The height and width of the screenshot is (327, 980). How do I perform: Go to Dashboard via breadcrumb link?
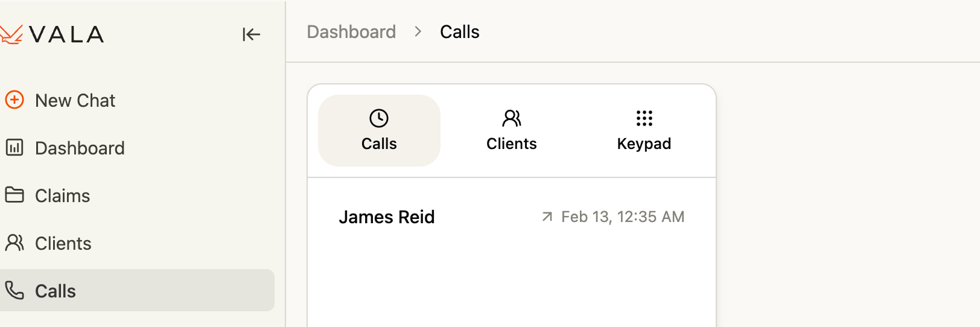pos(351,32)
